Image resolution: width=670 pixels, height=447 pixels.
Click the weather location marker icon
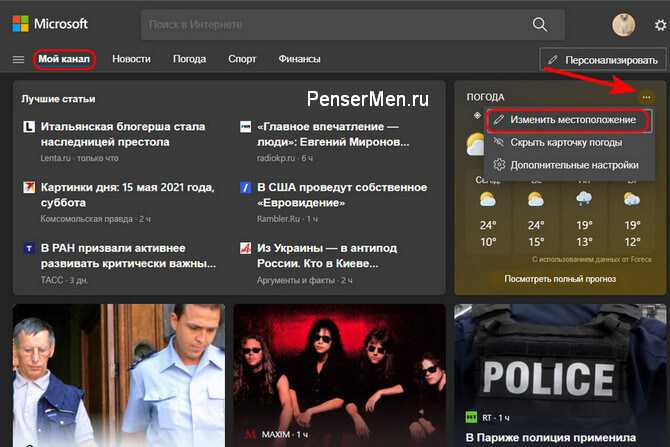point(477,115)
